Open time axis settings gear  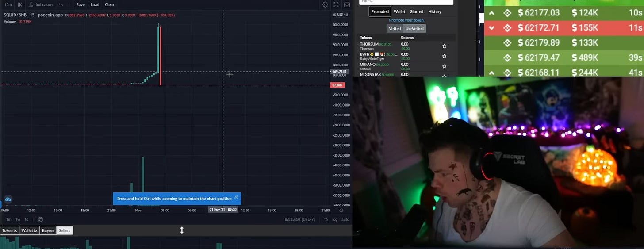click(340, 210)
